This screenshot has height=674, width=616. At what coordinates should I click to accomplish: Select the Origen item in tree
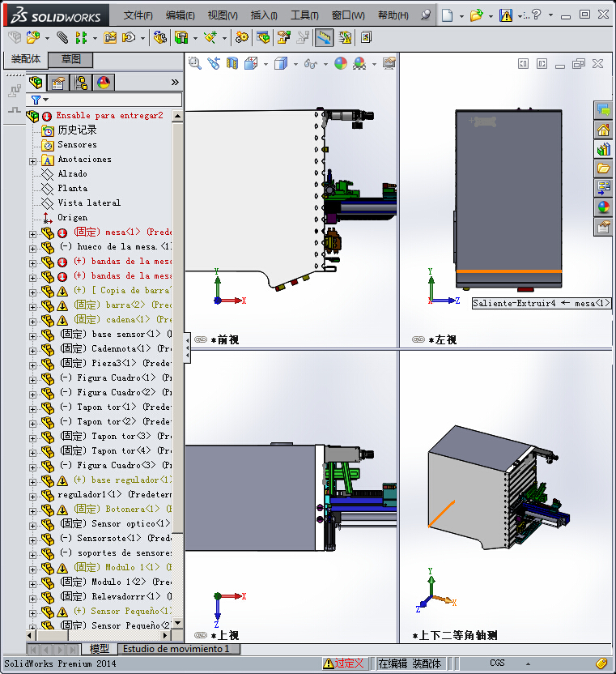(72, 217)
